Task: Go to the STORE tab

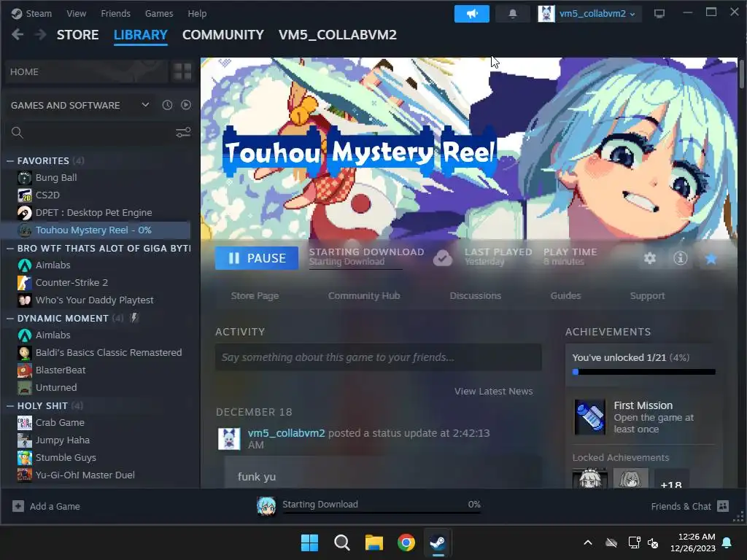Action: [77, 35]
